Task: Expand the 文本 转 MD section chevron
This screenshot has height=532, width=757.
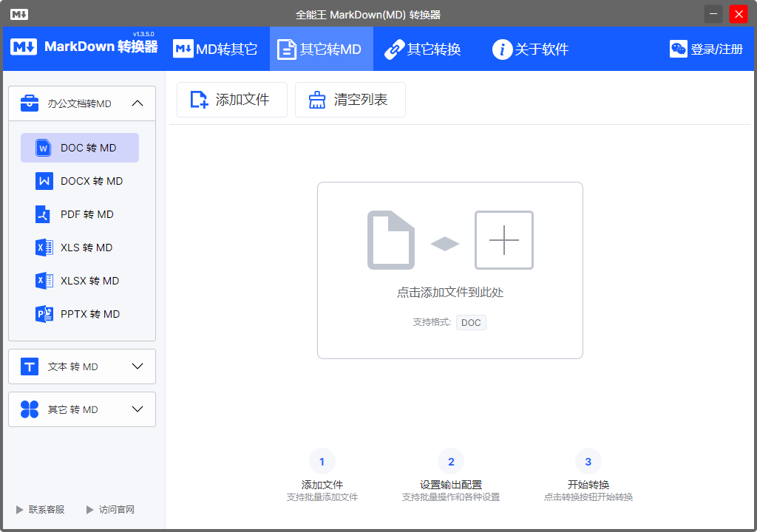Action: click(x=138, y=366)
